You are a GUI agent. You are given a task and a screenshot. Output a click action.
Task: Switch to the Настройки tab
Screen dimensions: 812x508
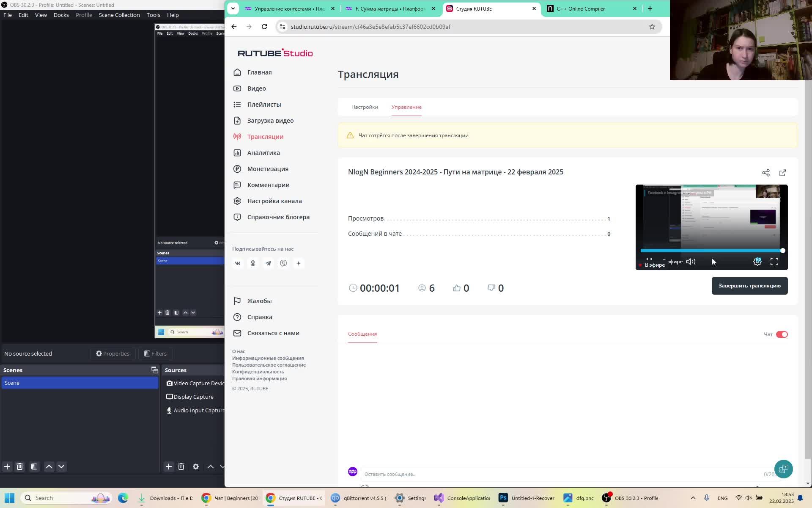[x=364, y=107]
